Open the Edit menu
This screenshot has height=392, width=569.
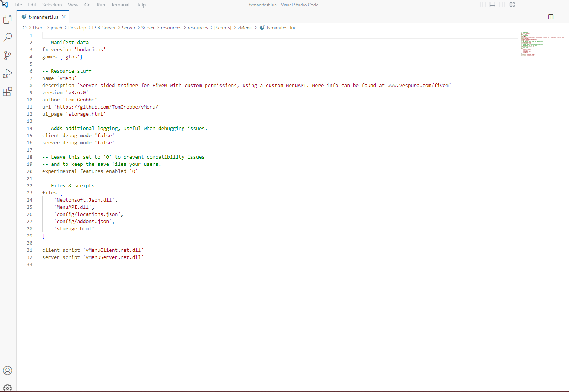point(32,5)
